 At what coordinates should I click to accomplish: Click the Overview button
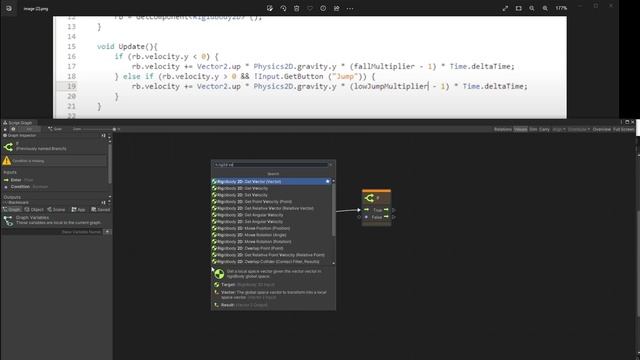[x=602, y=129]
